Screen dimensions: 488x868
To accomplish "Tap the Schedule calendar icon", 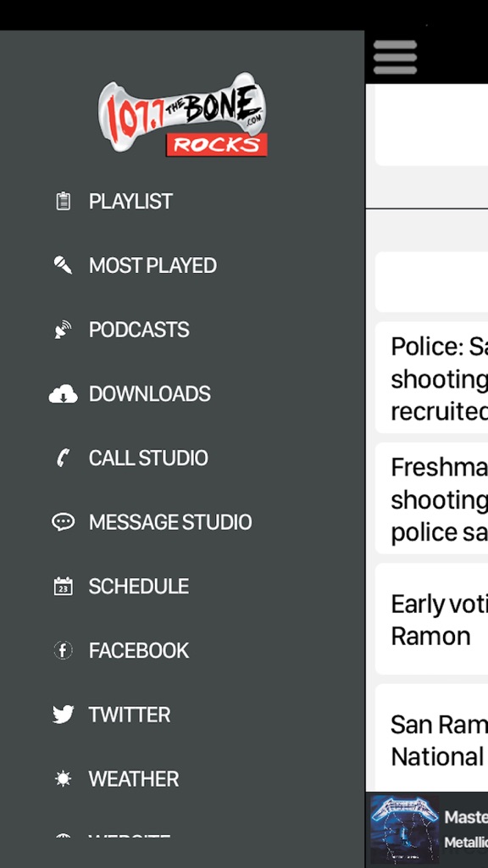I will 63,587.
